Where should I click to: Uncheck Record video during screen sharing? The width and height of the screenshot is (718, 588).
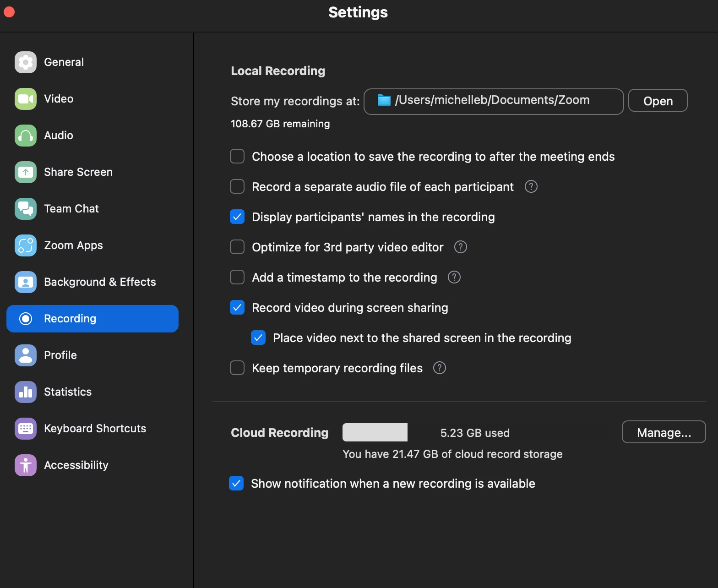click(x=237, y=308)
